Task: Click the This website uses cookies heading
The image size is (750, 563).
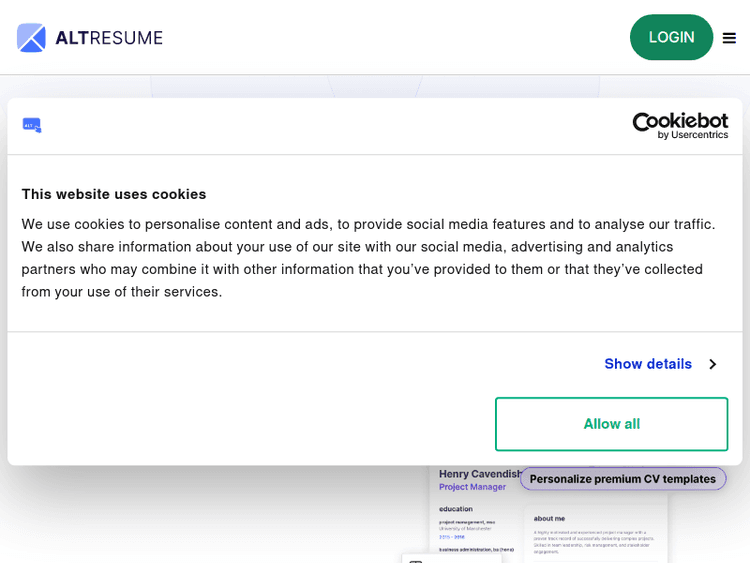Action: tap(114, 194)
